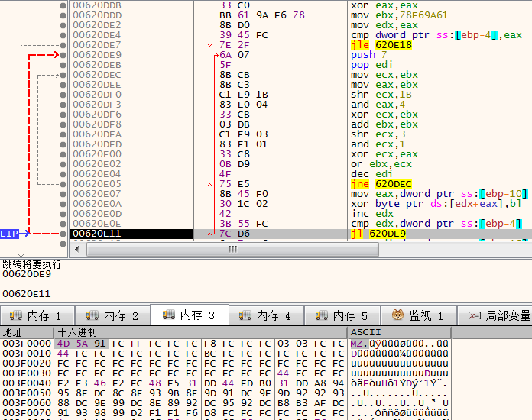Click hex byte 4D at 003F0000

point(63,344)
